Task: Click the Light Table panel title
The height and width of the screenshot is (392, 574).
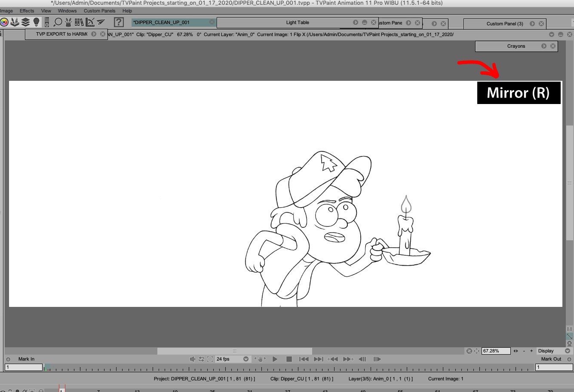Action: (x=298, y=22)
